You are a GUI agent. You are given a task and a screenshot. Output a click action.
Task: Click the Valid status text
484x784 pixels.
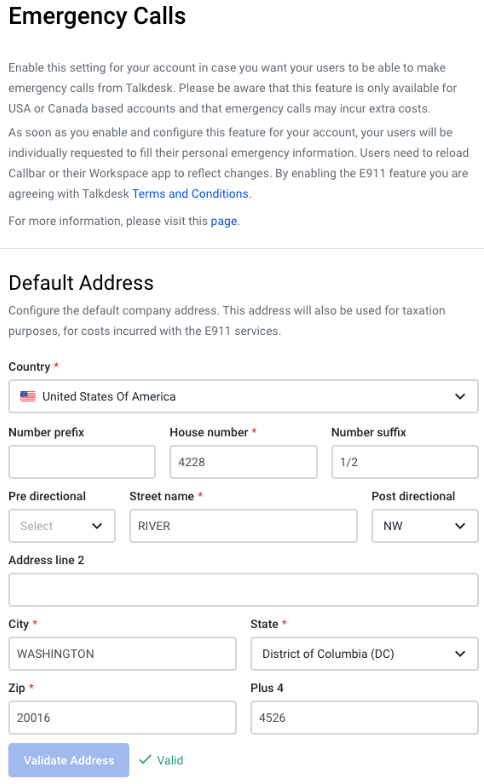(x=170, y=760)
